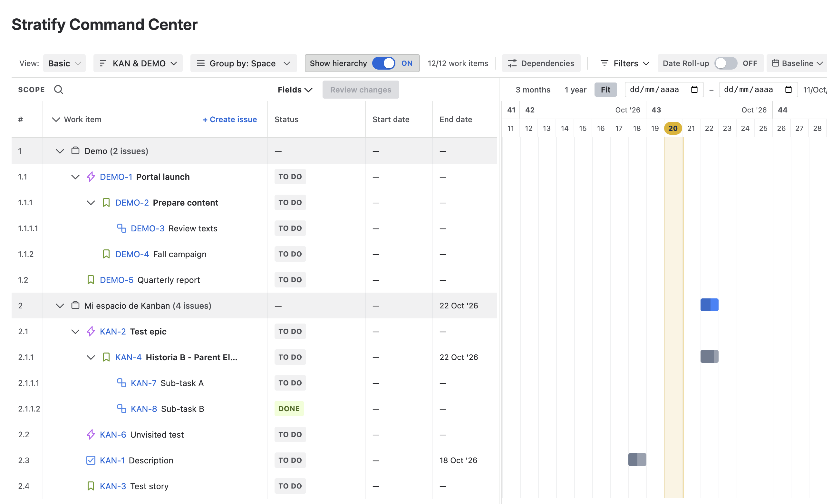
Task: Collapse all via Work item header chevron
Action: 56,119
